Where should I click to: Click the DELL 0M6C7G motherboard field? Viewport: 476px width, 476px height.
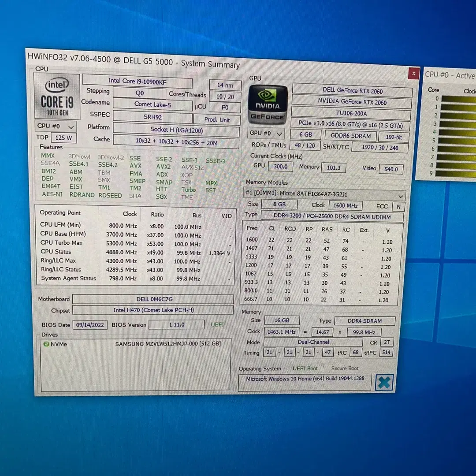[x=153, y=299]
